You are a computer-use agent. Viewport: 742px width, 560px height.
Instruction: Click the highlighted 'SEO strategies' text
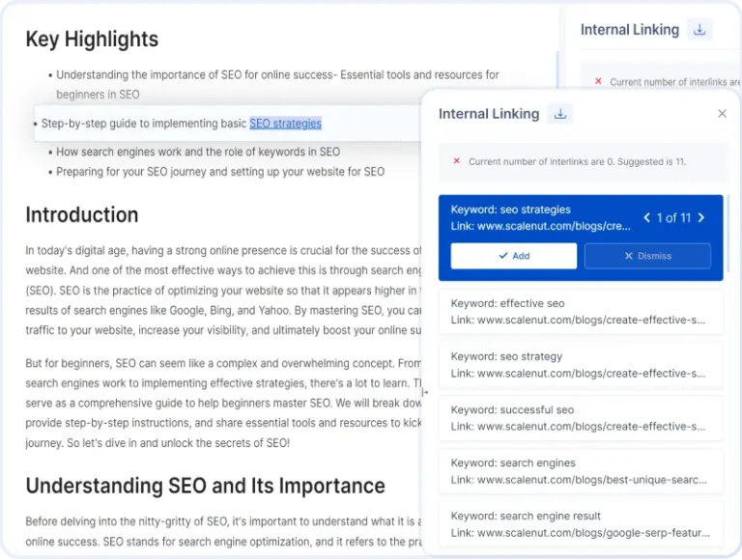coord(285,124)
